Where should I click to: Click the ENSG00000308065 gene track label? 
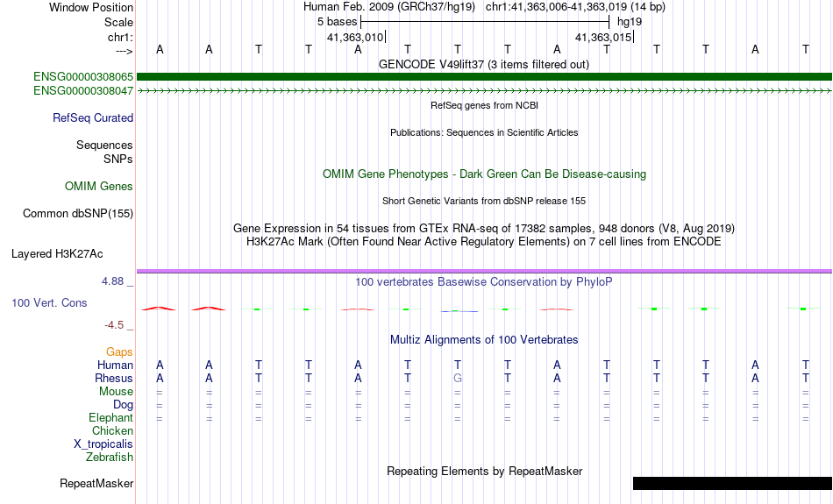tap(83, 77)
